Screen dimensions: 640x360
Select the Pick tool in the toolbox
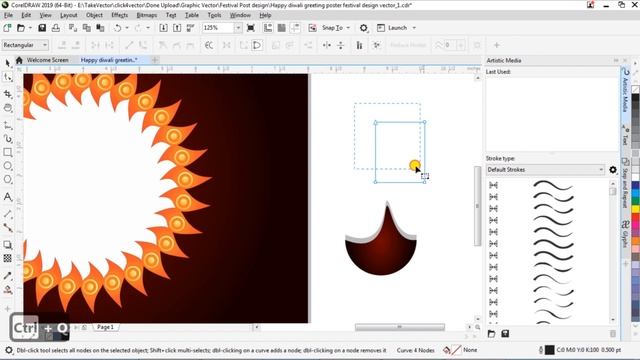7,63
